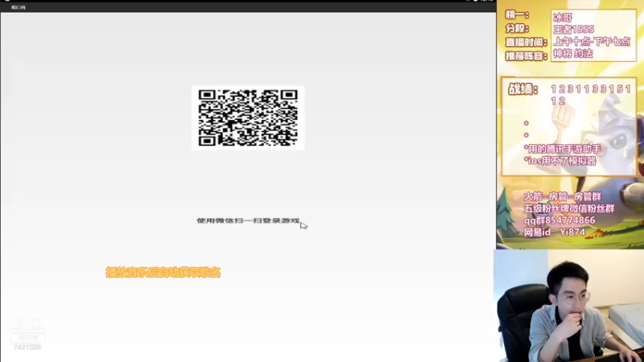
Task: Click the name 冰哥
Action: [x=562, y=17]
